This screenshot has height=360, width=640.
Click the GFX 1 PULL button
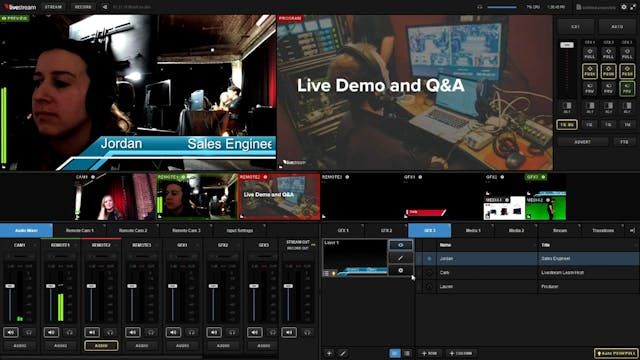pos(590,53)
